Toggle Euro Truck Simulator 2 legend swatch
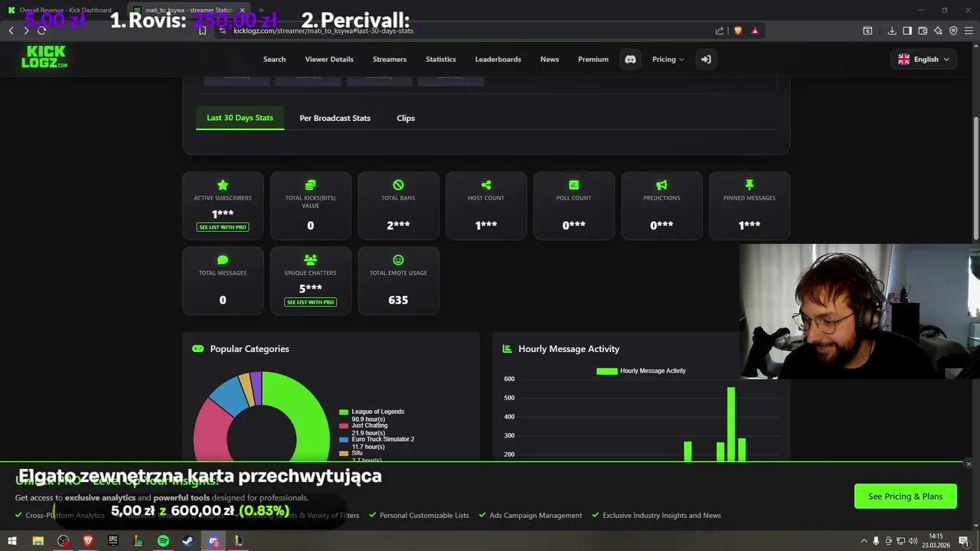The height and width of the screenshot is (551, 980). coord(344,439)
